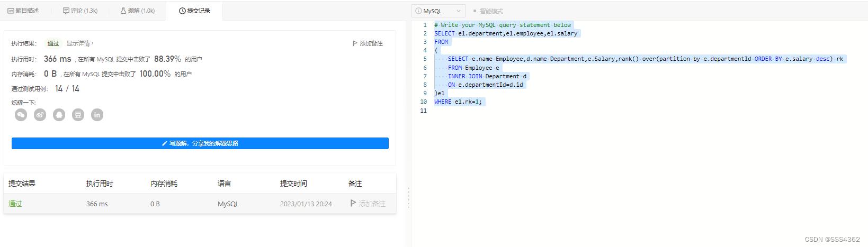Click the 内存消耗 column header
868x247 pixels.
164,184
